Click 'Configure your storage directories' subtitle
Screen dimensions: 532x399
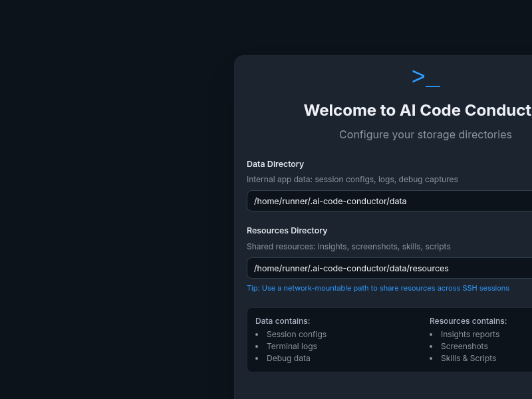pyautogui.click(x=426, y=135)
